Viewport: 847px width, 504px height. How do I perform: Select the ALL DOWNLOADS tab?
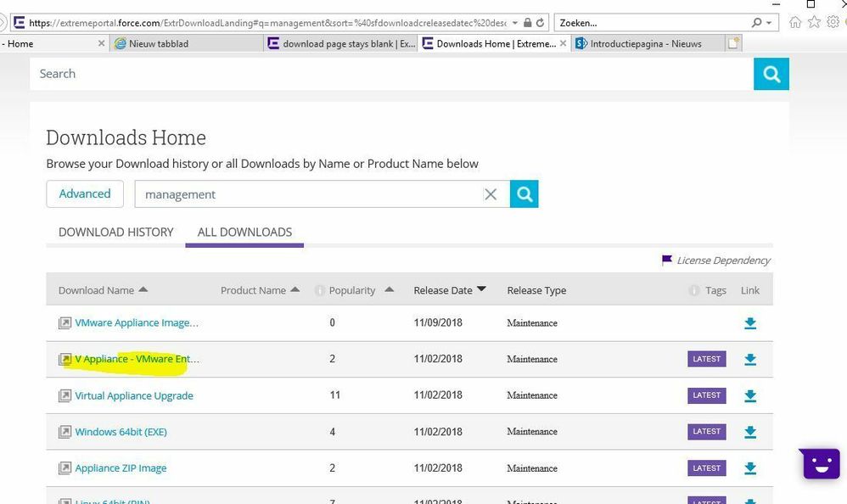[x=244, y=232]
